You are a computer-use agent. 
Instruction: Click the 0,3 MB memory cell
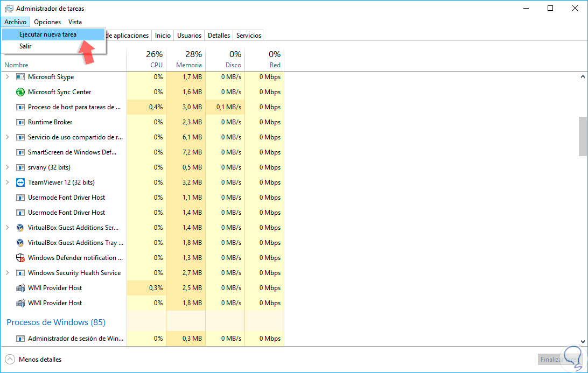pos(186,339)
